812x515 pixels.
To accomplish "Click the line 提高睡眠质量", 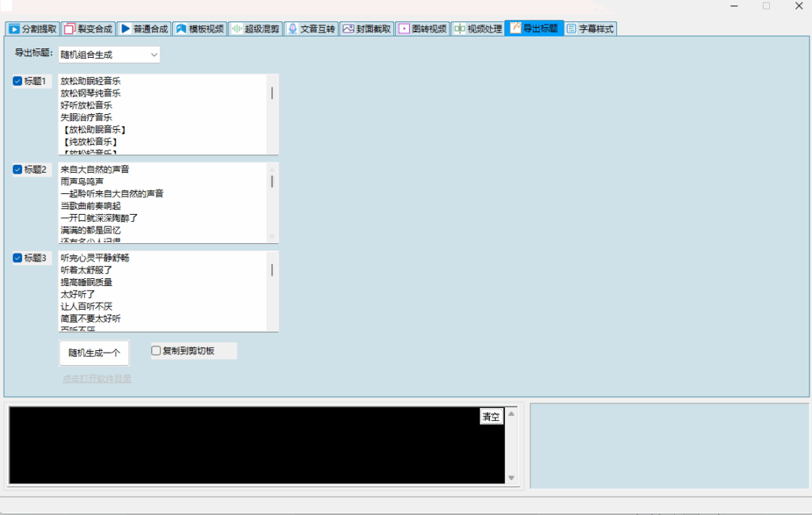I will click(x=86, y=283).
